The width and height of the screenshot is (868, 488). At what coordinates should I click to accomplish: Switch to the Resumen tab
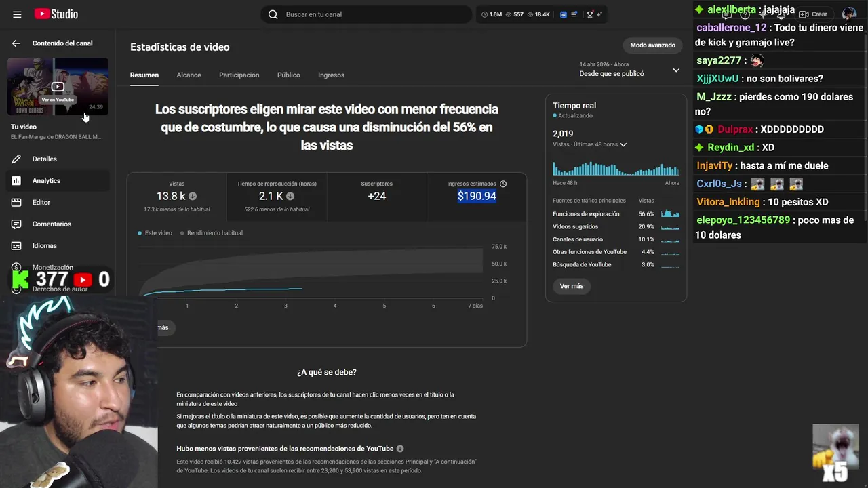[144, 75]
